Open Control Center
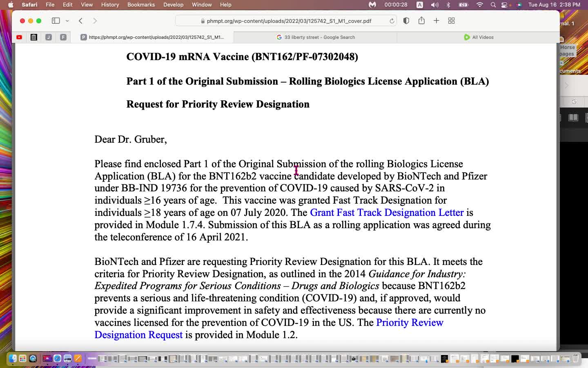The image size is (588, 368). click(x=505, y=4)
